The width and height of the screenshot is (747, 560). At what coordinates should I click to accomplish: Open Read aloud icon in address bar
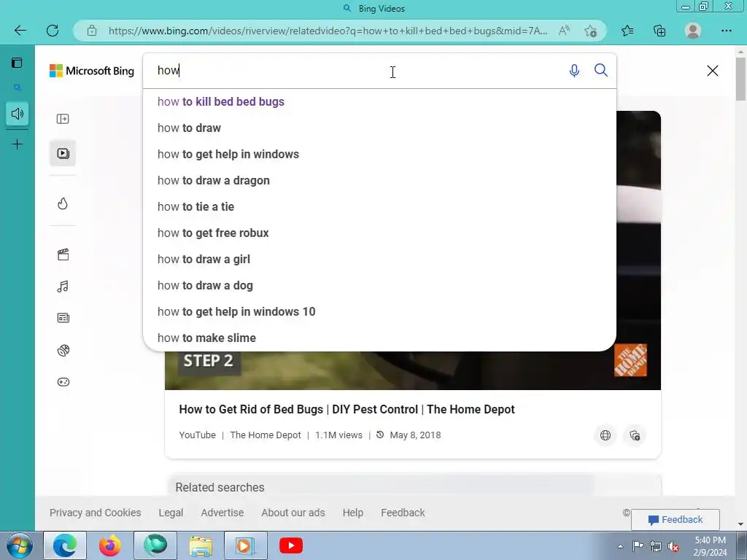coord(564,31)
